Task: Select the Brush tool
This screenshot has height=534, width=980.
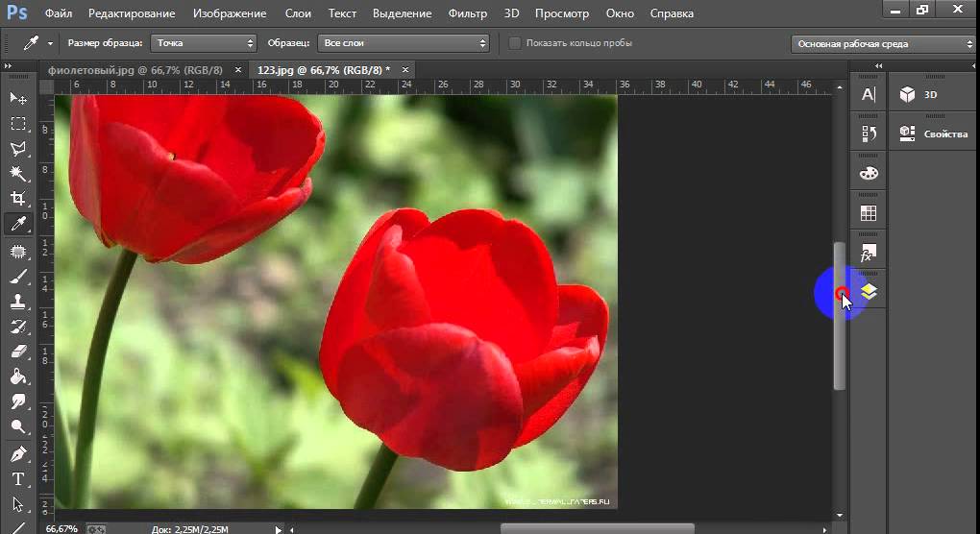Action: pyautogui.click(x=18, y=277)
